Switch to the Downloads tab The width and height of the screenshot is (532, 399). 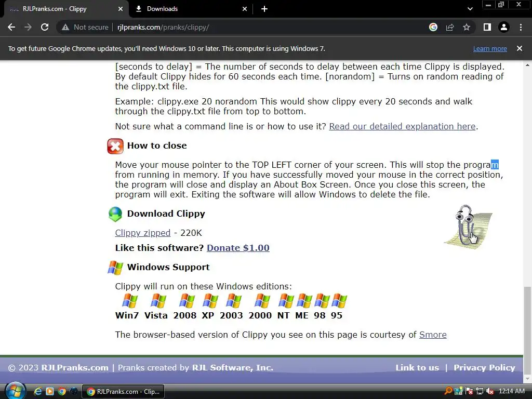(x=191, y=9)
